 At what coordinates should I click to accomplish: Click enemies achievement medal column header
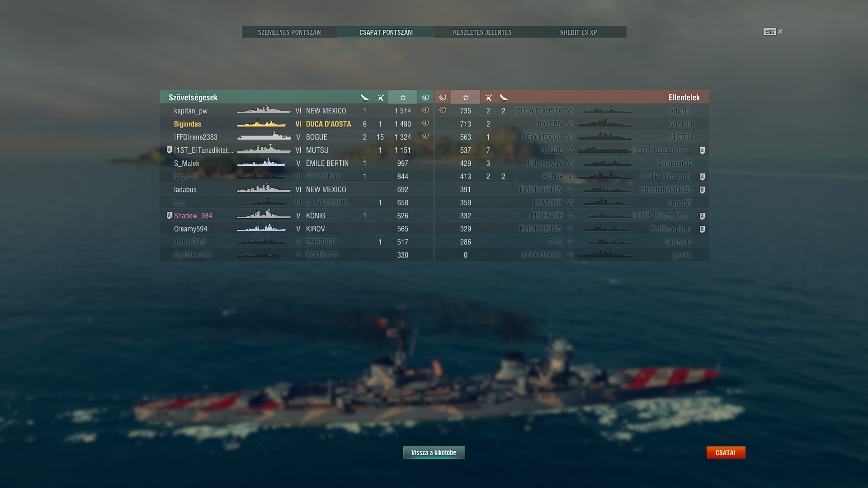coord(443,98)
